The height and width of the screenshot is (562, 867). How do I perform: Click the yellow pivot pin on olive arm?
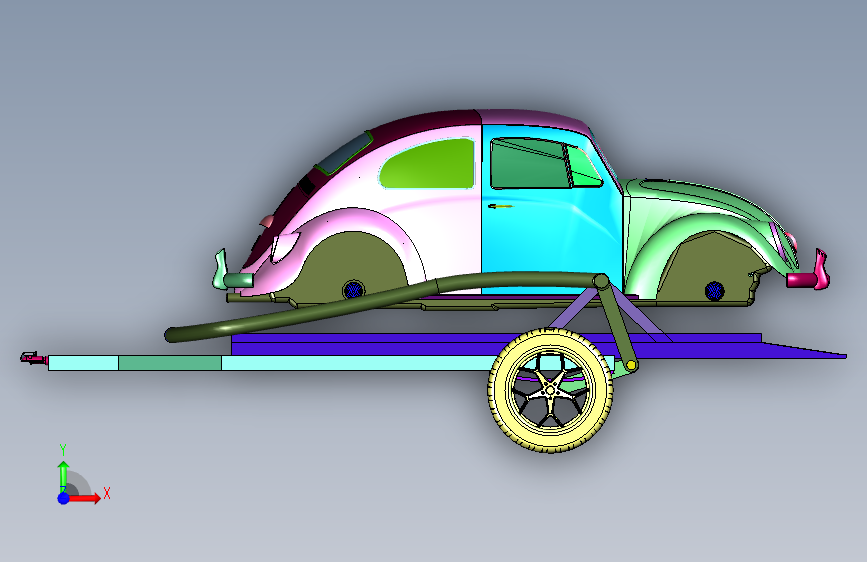(631, 365)
